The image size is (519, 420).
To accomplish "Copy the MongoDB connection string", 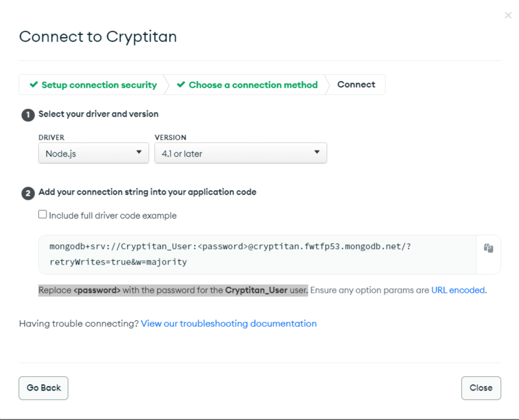I will point(488,248).
